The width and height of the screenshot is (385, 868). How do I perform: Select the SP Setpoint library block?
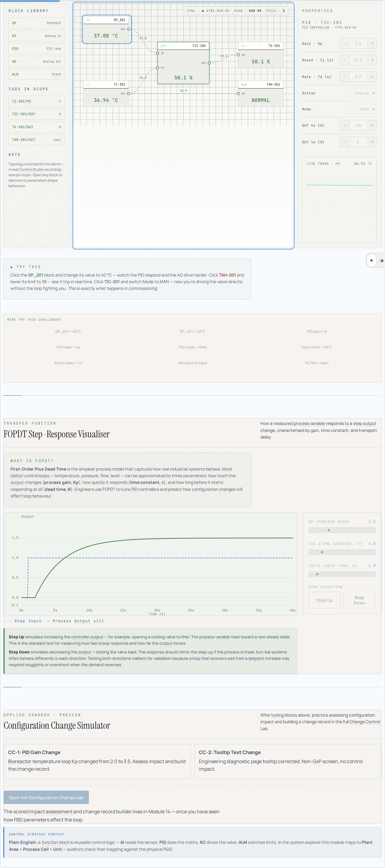tap(36, 23)
